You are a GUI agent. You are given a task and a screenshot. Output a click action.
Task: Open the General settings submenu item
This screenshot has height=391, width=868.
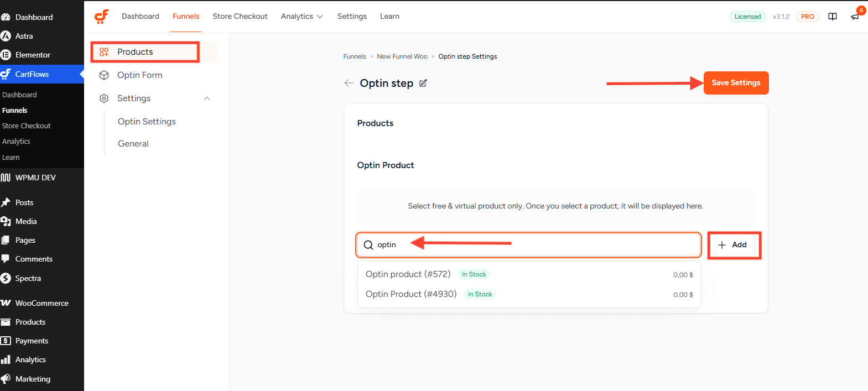[x=133, y=144]
